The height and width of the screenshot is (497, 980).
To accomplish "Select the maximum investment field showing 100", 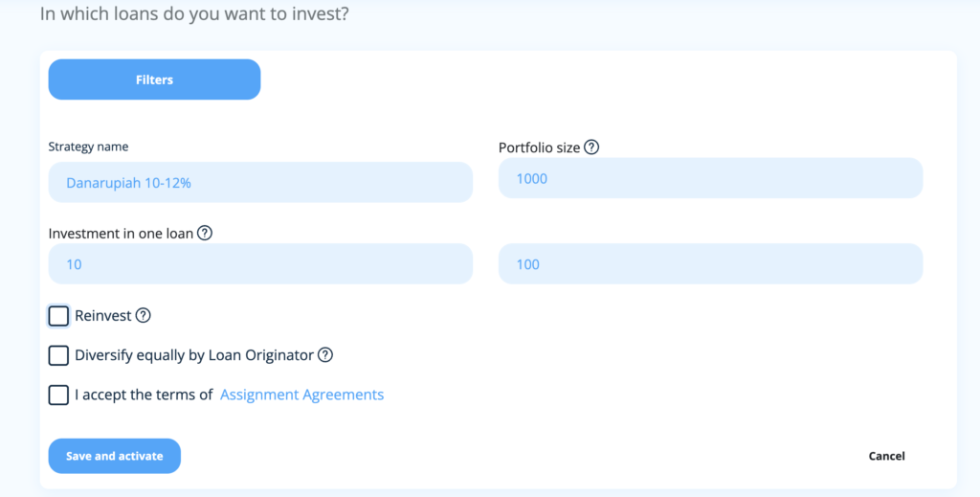I will click(x=711, y=263).
